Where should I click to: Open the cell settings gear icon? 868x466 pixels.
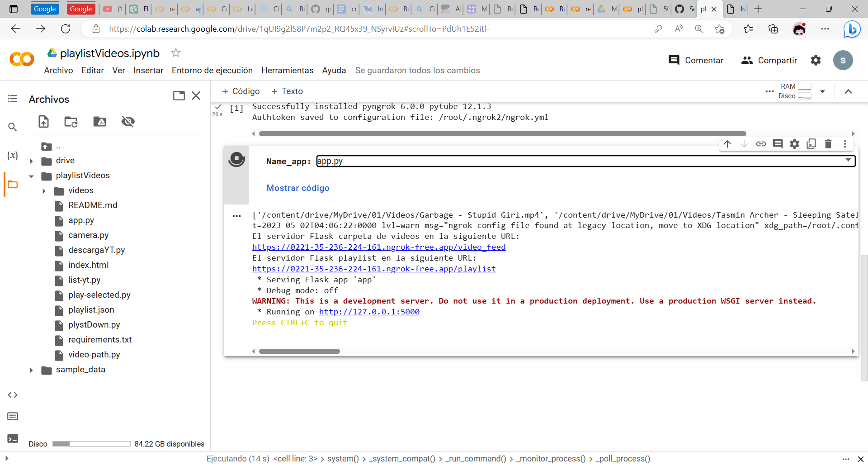(794, 144)
